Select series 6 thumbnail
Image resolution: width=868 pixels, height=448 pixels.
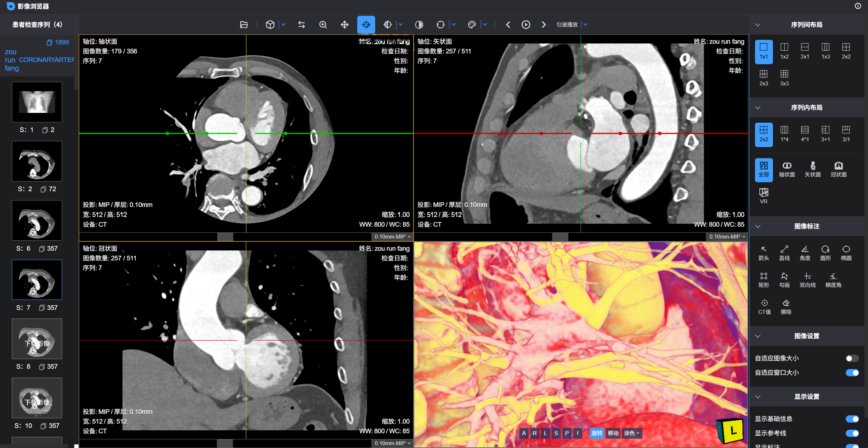tap(37, 220)
